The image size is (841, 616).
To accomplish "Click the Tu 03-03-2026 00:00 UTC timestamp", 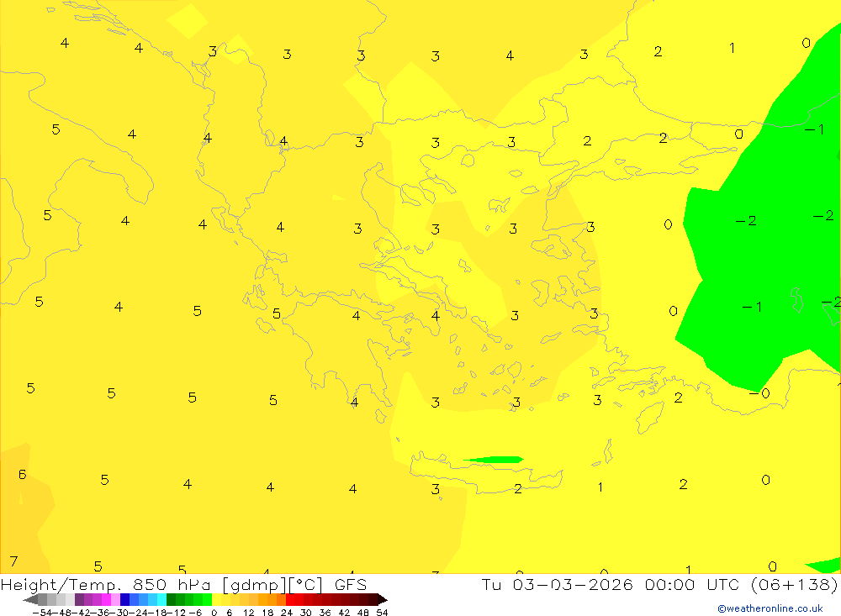I will tap(610, 584).
